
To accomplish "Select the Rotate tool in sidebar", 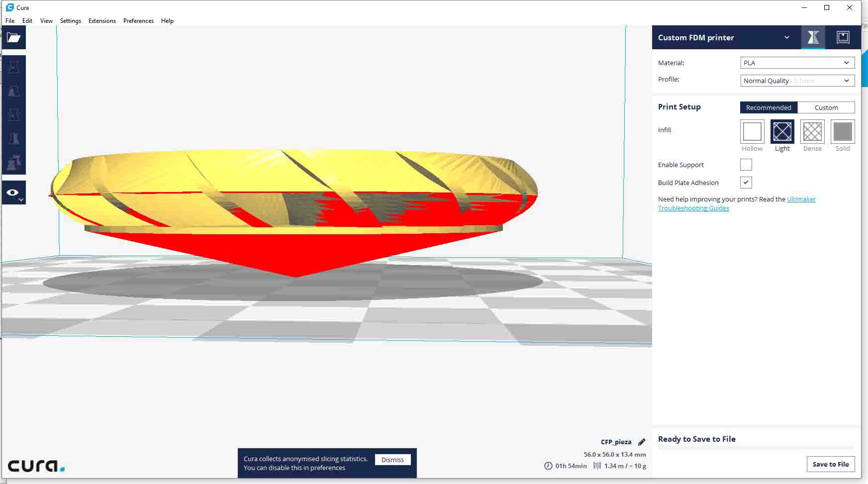I will (x=13, y=114).
